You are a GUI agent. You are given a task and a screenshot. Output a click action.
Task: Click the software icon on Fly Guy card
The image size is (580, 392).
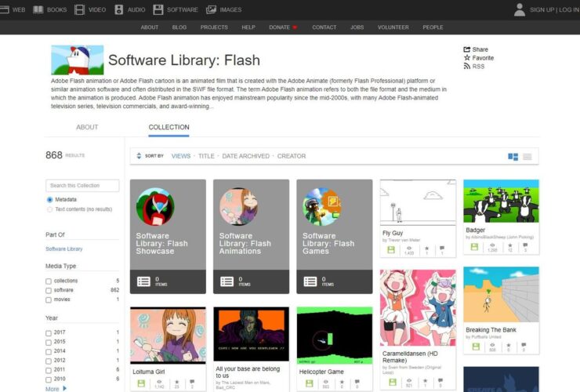pos(391,250)
